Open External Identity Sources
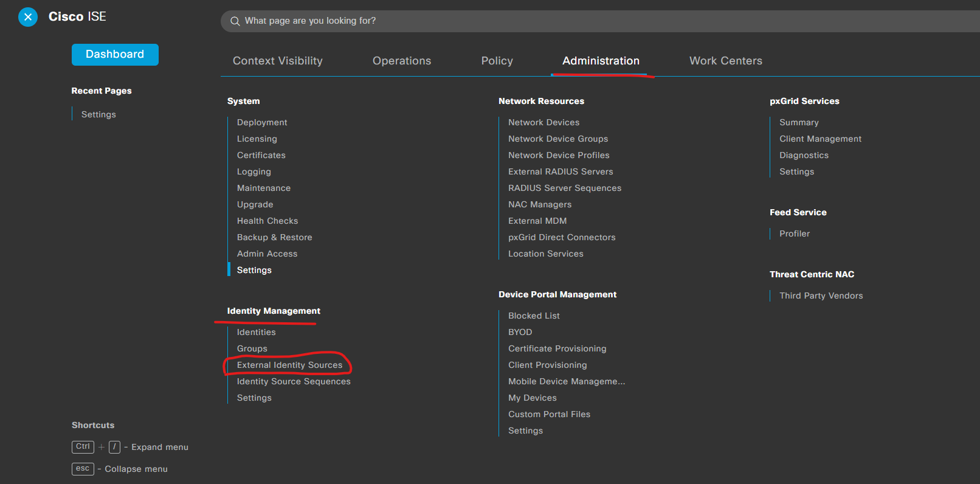The height and width of the screenshot is (484, 980). (x=290, y=365)
